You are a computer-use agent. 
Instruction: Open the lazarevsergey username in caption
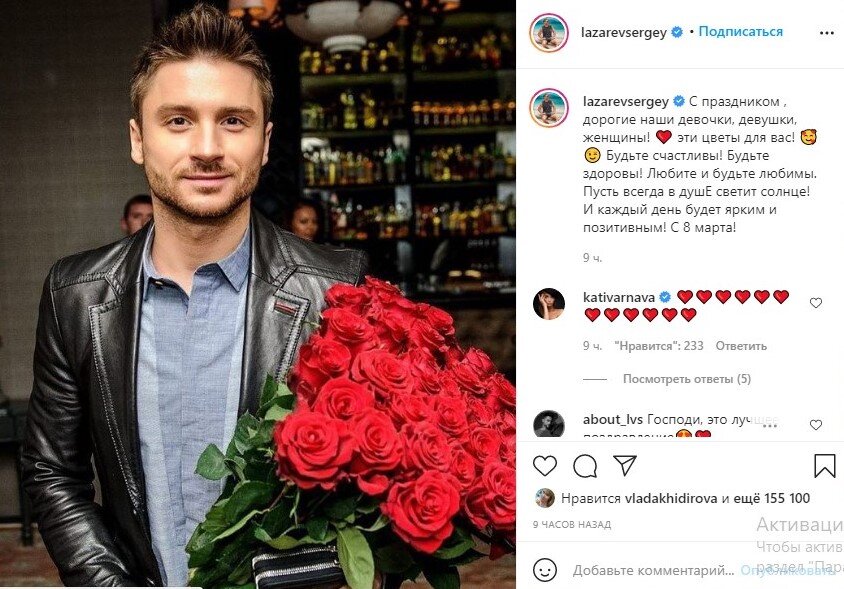click(625, 101)
